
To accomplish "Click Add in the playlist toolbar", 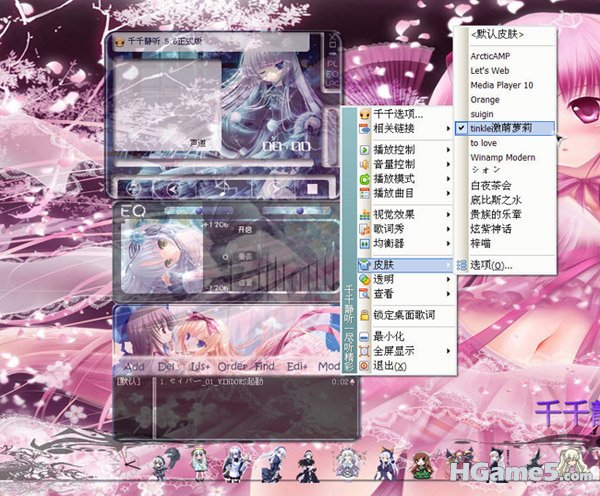I will (x=134, y=367).
